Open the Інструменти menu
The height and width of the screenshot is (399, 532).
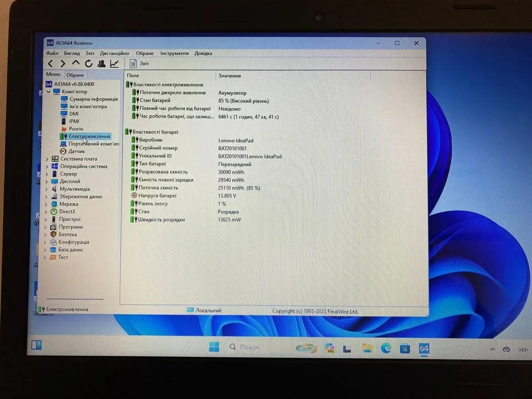pos(174,53)
